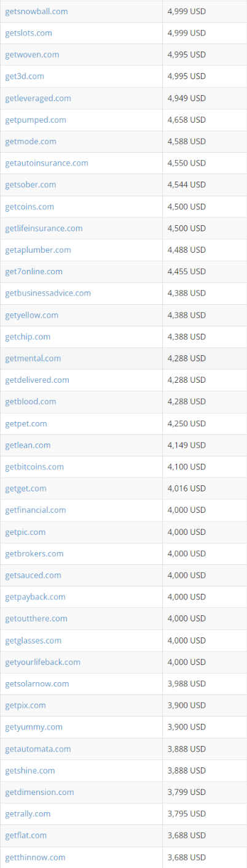Click the getslots.com link
The image size is (247, 868).
28,33
